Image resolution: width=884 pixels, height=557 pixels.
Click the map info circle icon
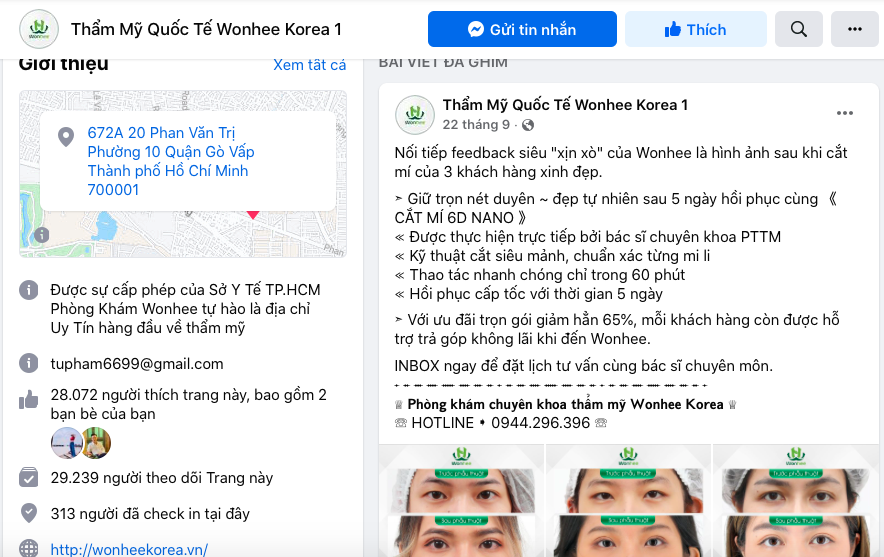pos(41,235)
